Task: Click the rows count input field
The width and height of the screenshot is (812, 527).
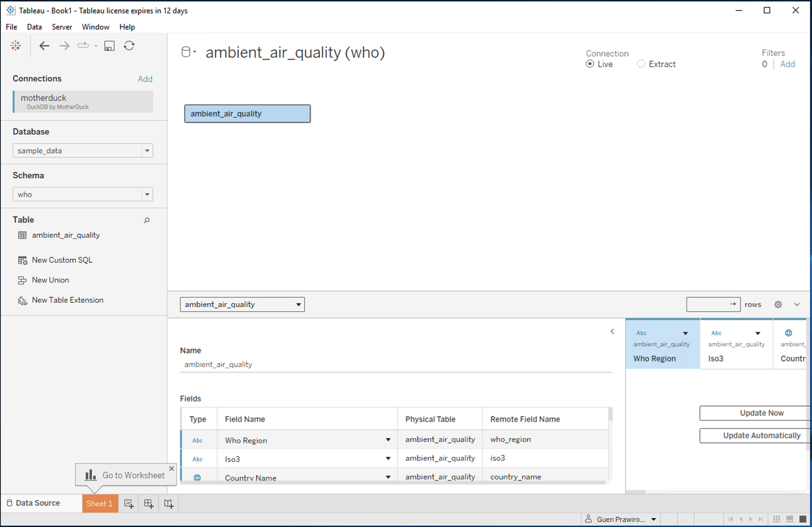Action: [713, 304]
